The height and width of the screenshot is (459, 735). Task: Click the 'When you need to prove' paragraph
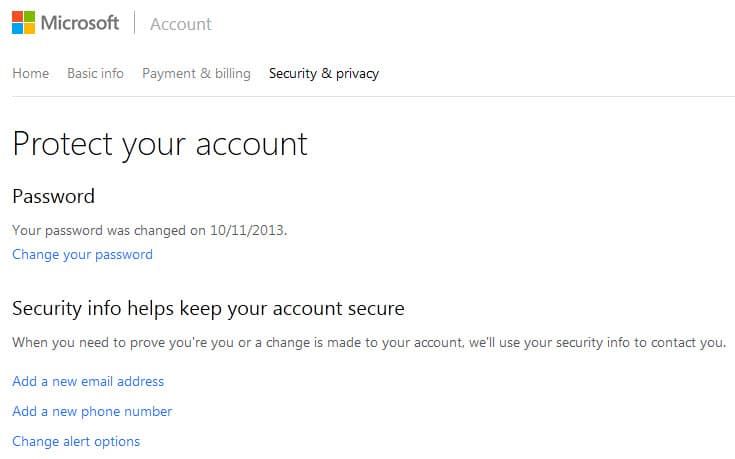(x=369, y=342)
